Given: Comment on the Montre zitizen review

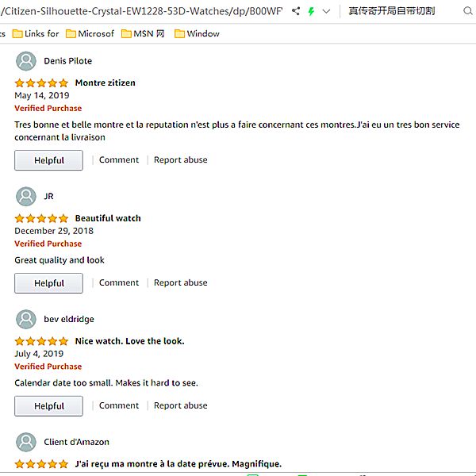Looking at the screenshot, I should tap(119, 159).
